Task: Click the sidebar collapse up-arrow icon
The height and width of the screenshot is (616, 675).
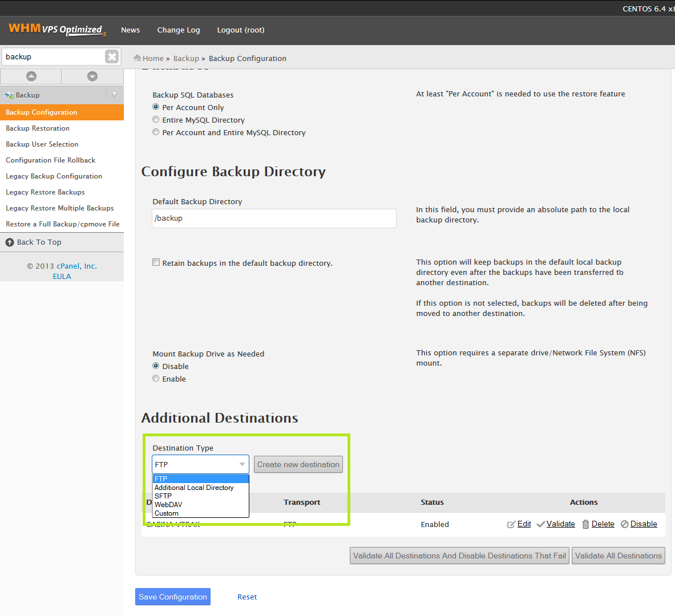Action: [x=31, y=76]
